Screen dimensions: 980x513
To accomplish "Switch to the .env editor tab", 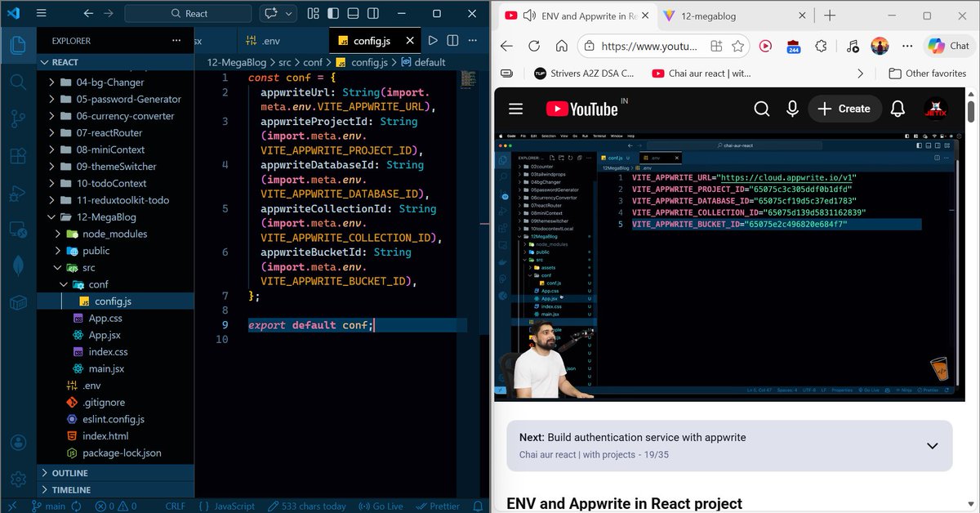I will point(269,41).
